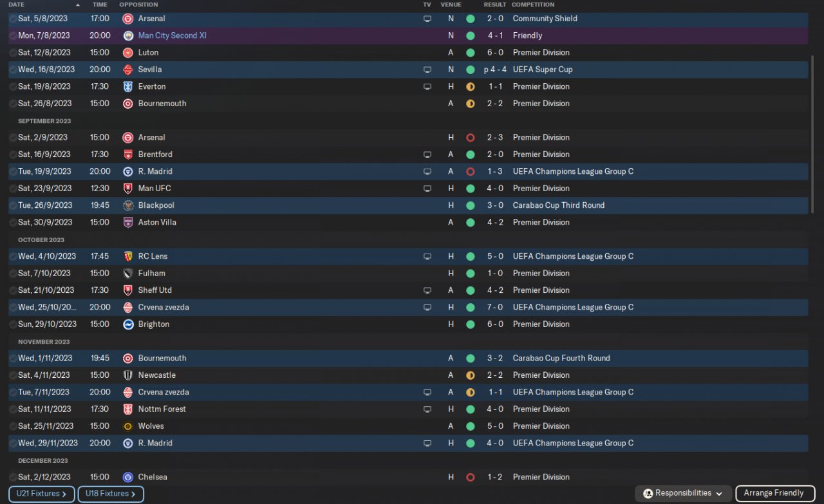Toggle the tick circle beside Sat, 2/12/2023 Chelsea fixture
The width and height of the screenshot is (824, 504).
(13, 477)
